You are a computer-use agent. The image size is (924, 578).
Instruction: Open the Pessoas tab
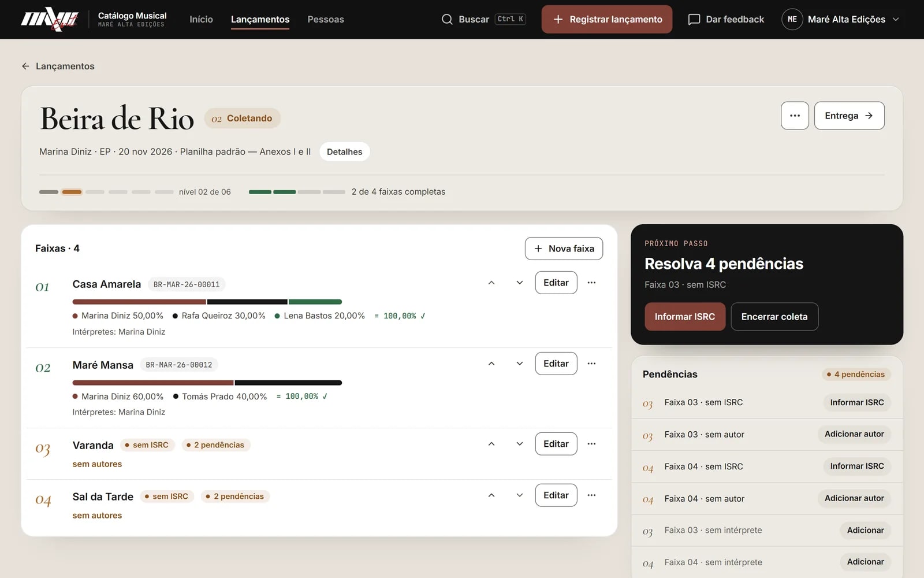326,19
